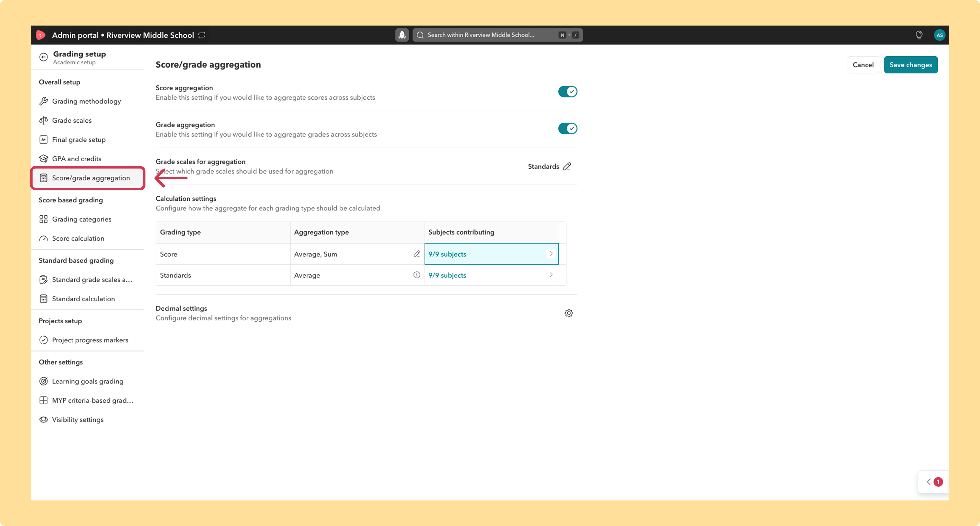Go to Standard calculation
Image resolution: width=980 pixels, height=526 pixels.
pos(87,299)
